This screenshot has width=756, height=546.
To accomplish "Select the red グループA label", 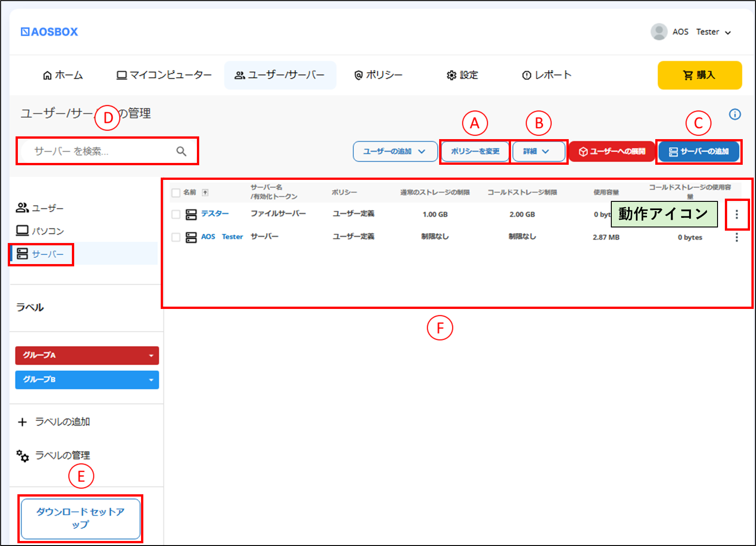I will pos(87,356).
